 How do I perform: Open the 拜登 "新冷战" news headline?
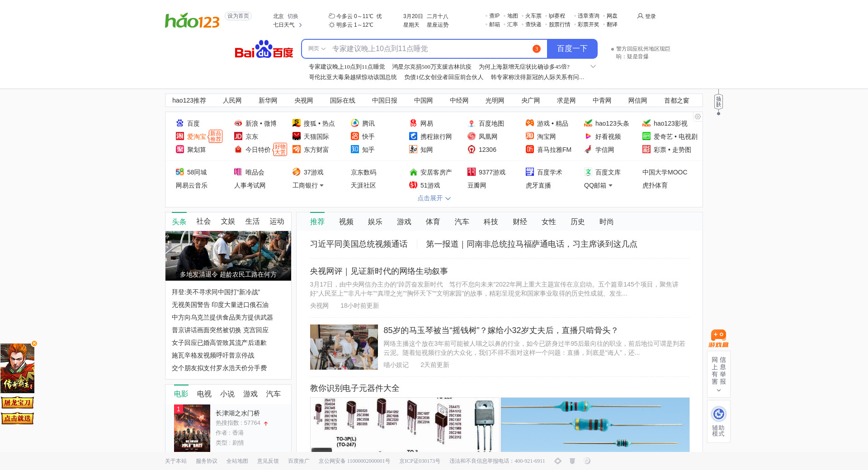pos(216,292)
